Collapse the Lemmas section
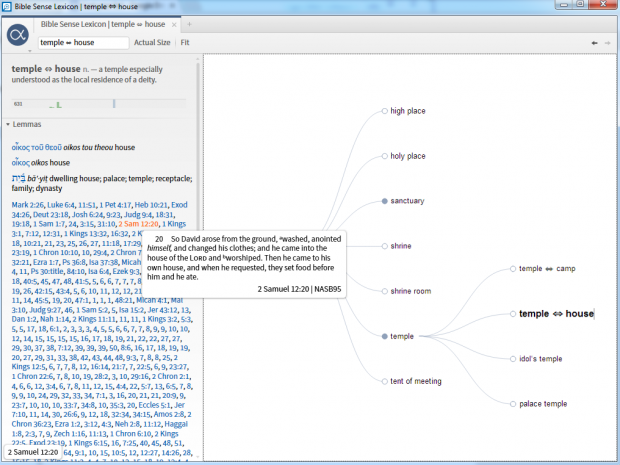The image size is (620, 465). 7,124
